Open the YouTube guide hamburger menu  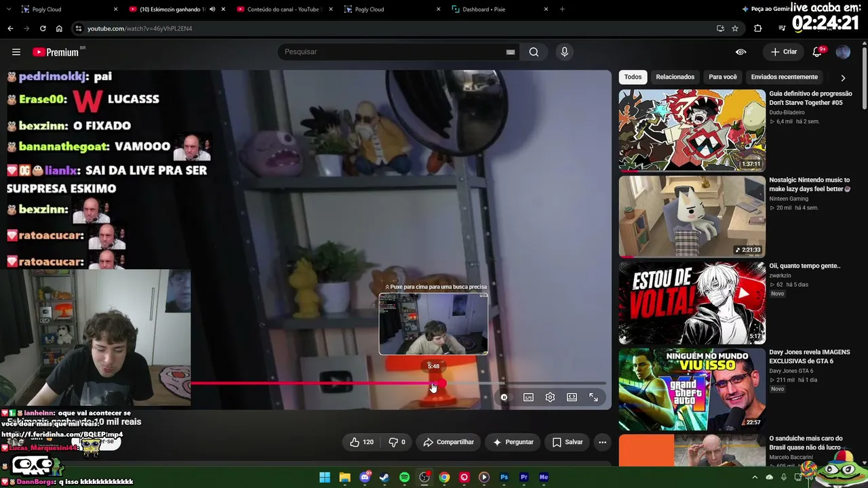[x=16, y=52]
